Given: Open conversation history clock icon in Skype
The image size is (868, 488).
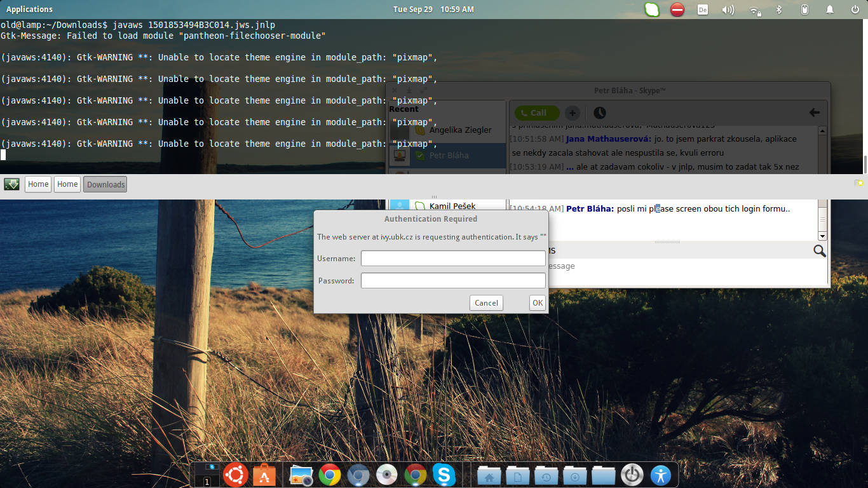Looking at the screenshot, I should point(600,112).
